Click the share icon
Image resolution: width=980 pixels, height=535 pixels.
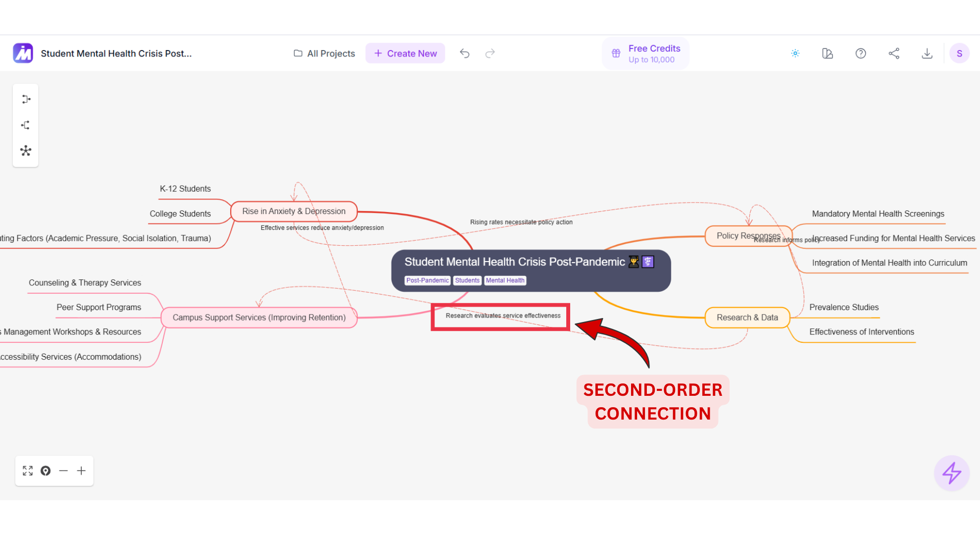(x=894, y=53)
